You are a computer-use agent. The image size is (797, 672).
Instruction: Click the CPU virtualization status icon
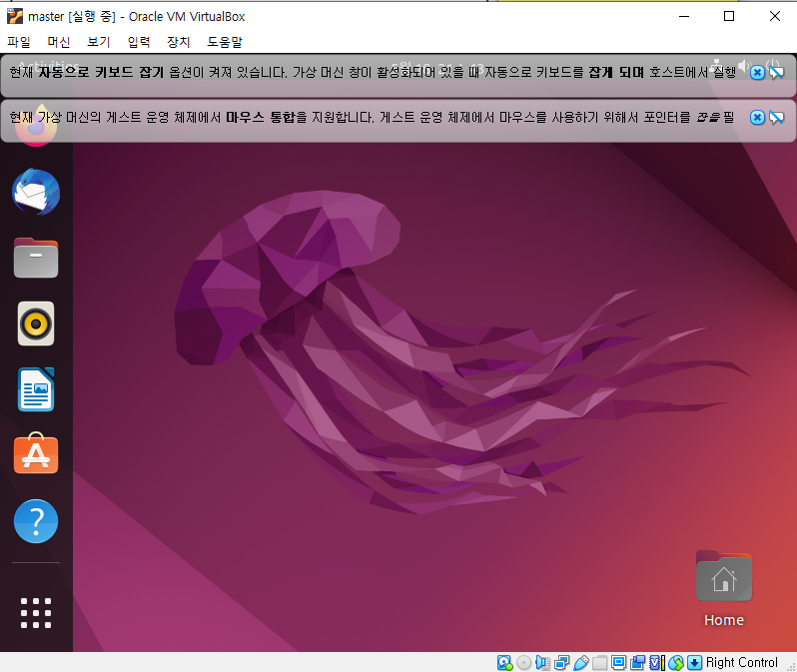[657, 662]
